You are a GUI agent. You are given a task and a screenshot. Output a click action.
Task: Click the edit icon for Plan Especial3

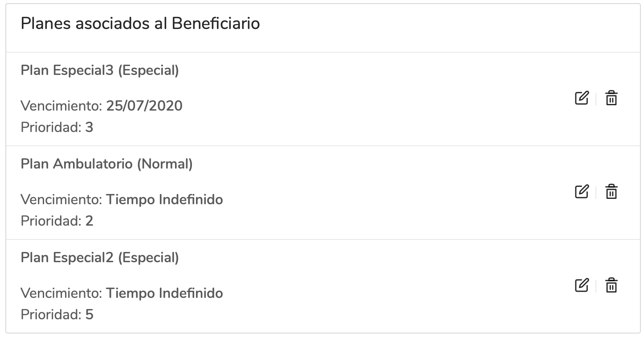click(x=582, y=99)
